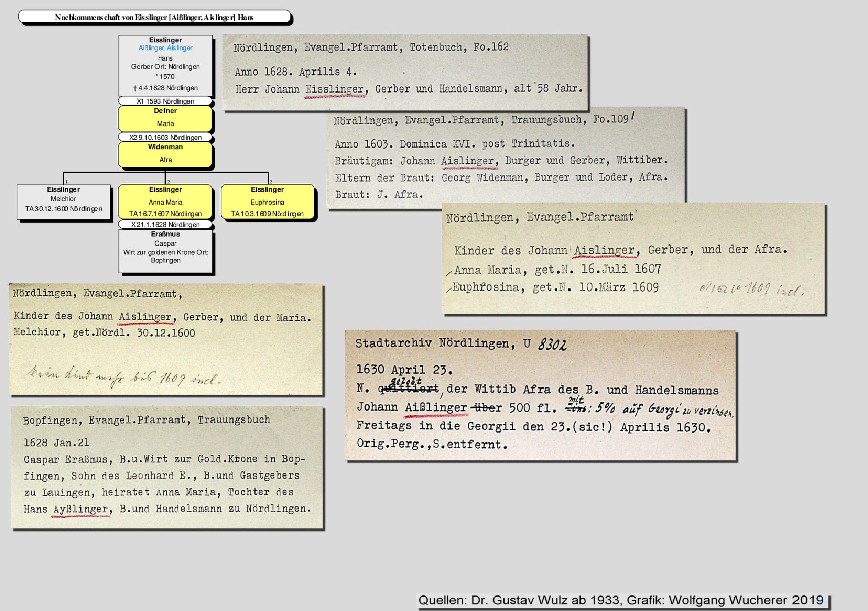
Task: Select the Eisslinger Anna Maria box
Action: tap(165, 202)
